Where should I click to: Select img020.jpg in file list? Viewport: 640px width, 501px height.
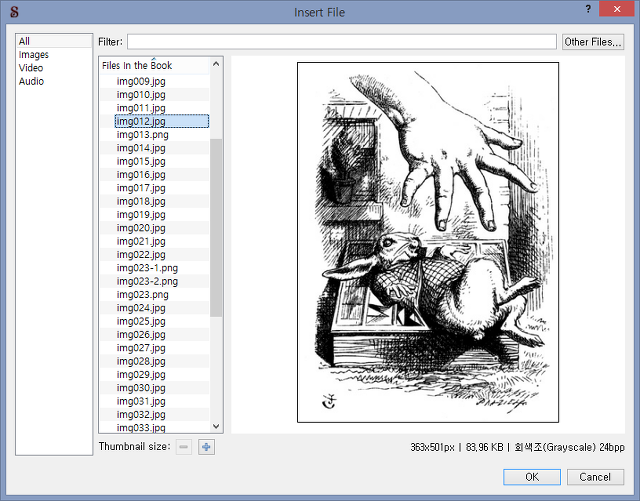pyautogui.click(x=141, y=228)
